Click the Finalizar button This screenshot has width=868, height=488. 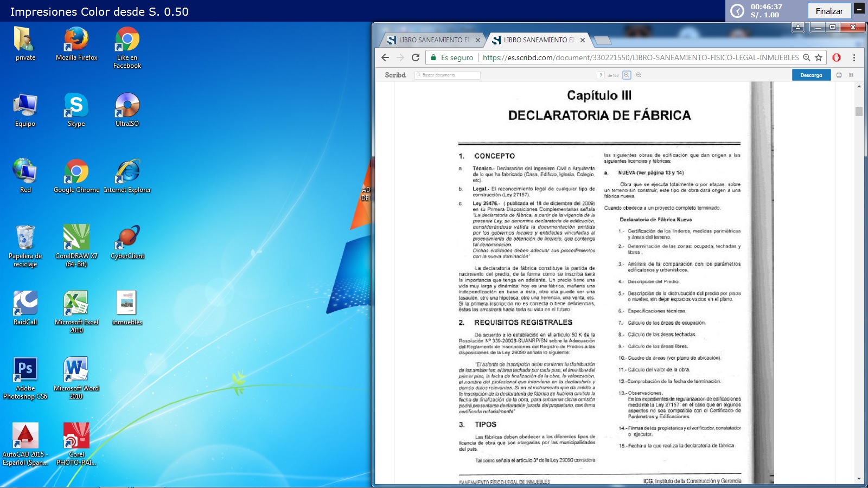pos(829,11)
